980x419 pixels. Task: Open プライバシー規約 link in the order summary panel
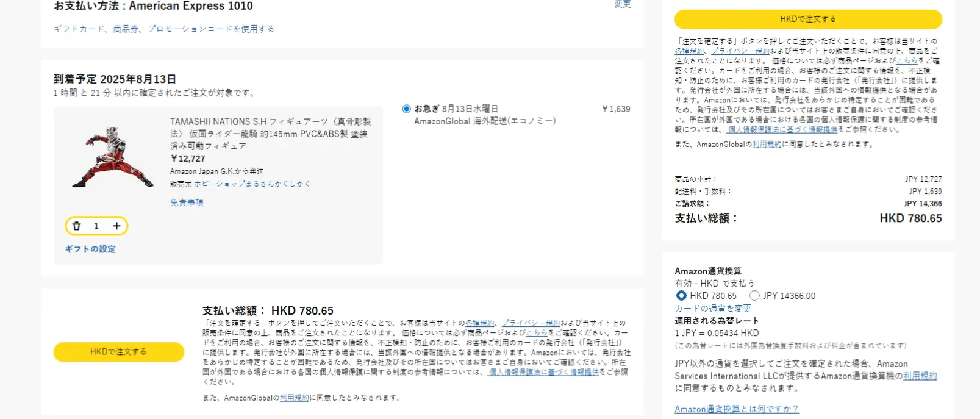click(x=740, y=51)
